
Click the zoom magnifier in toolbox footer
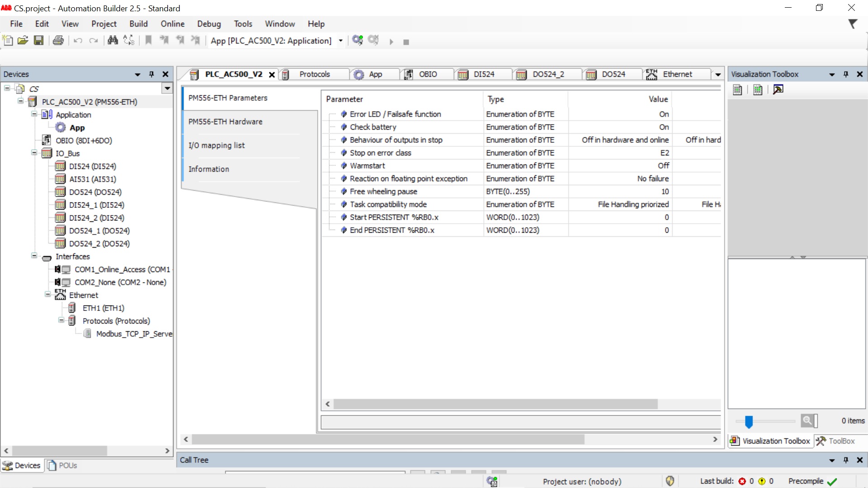808,421
